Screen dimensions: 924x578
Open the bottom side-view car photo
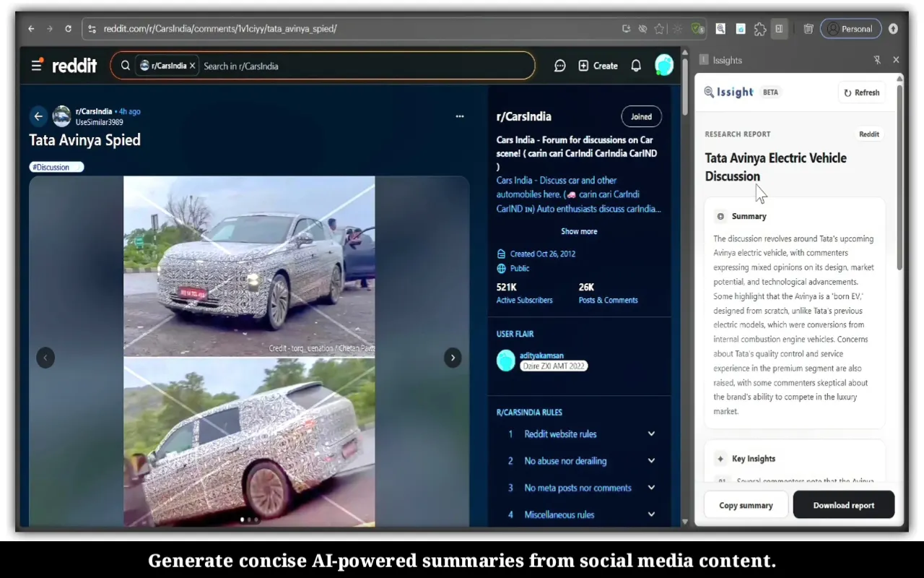coord(249,442)
